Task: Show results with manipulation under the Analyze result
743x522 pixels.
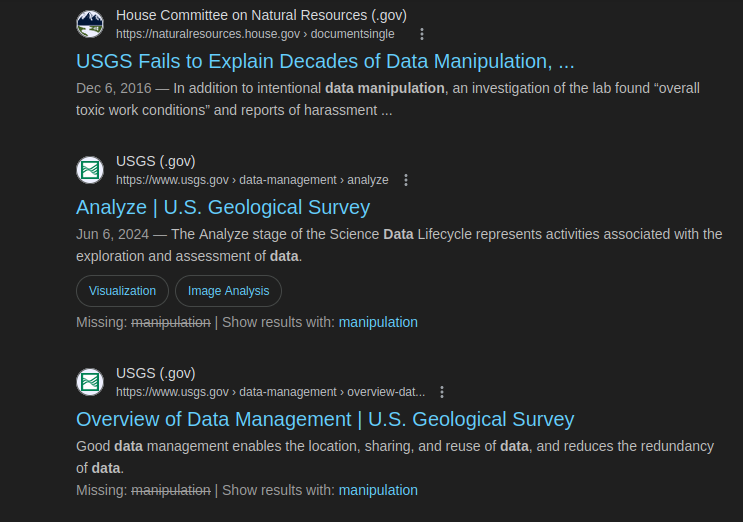Action: [378, 322]
